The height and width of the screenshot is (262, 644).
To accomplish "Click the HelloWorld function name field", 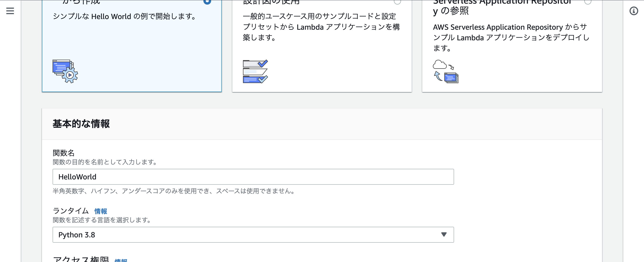I will click(x=253, y=177).
